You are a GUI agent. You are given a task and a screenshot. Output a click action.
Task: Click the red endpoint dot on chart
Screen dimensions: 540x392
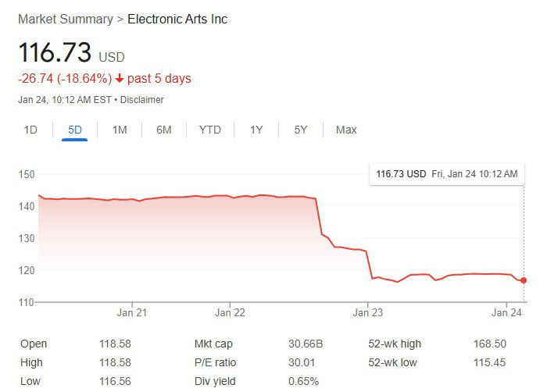click(524, 280)
